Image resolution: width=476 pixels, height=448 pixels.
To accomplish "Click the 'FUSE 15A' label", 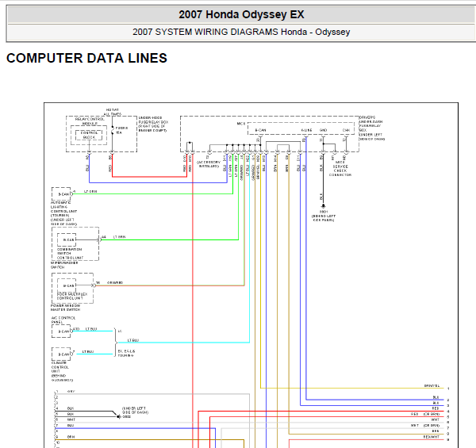I will click(x=121, y=130).
